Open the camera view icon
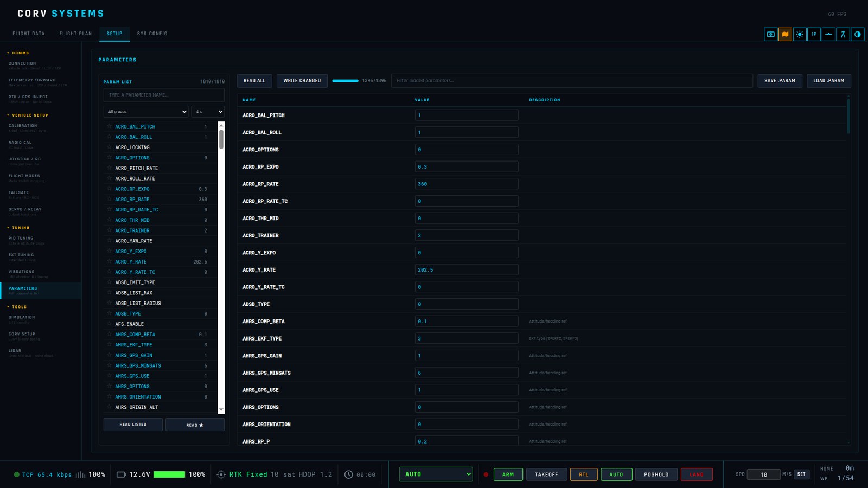 (770, 34)
